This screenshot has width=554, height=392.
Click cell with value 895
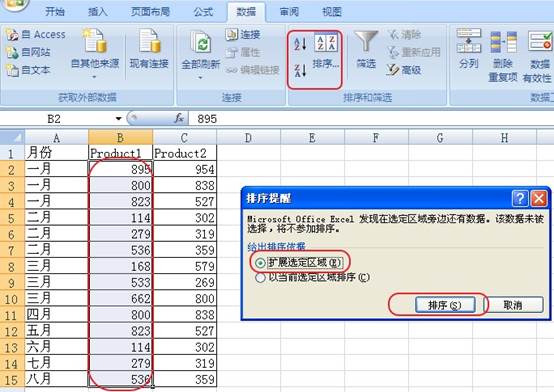click(120, 169)
